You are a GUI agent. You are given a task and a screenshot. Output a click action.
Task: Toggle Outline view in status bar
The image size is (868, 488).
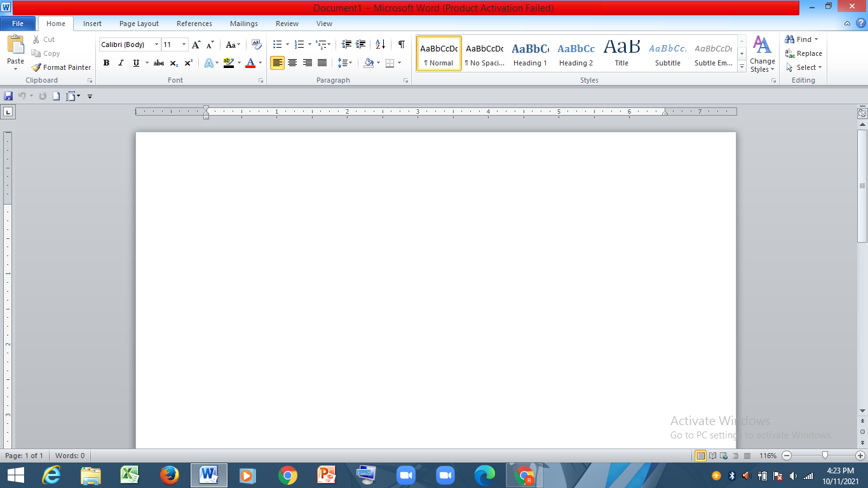736,456
